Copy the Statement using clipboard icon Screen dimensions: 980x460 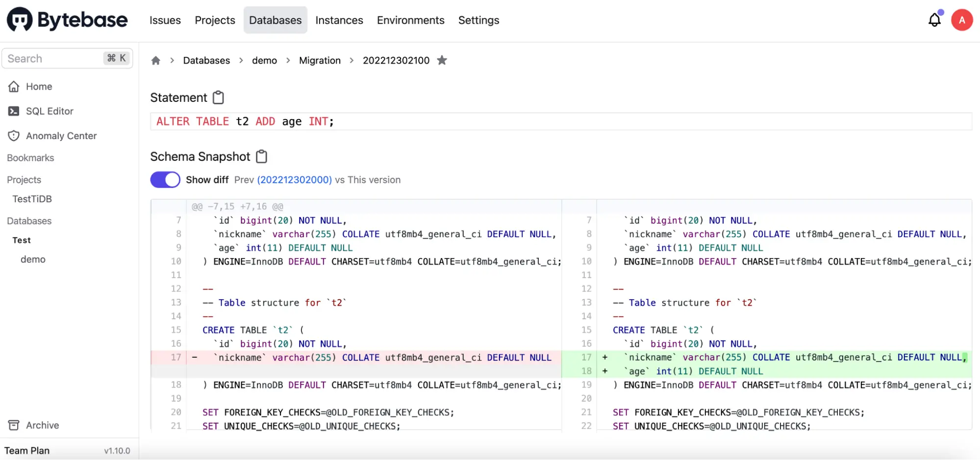(218, 97)
